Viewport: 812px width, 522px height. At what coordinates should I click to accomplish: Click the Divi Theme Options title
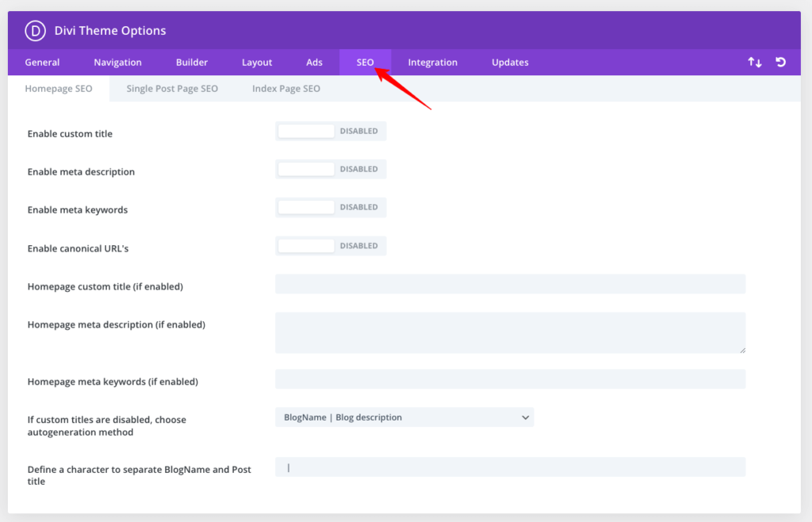pyautogui.click(x=110, y=31)
